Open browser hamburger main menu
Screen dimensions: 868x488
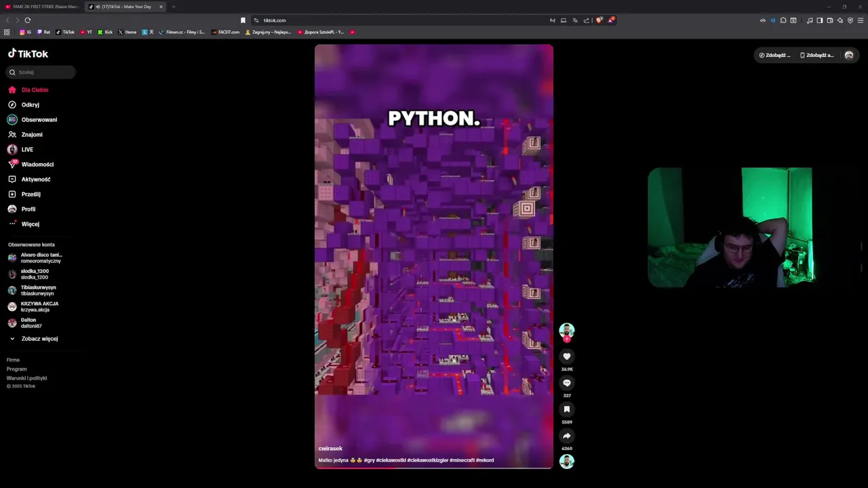[x=861, y=20]
